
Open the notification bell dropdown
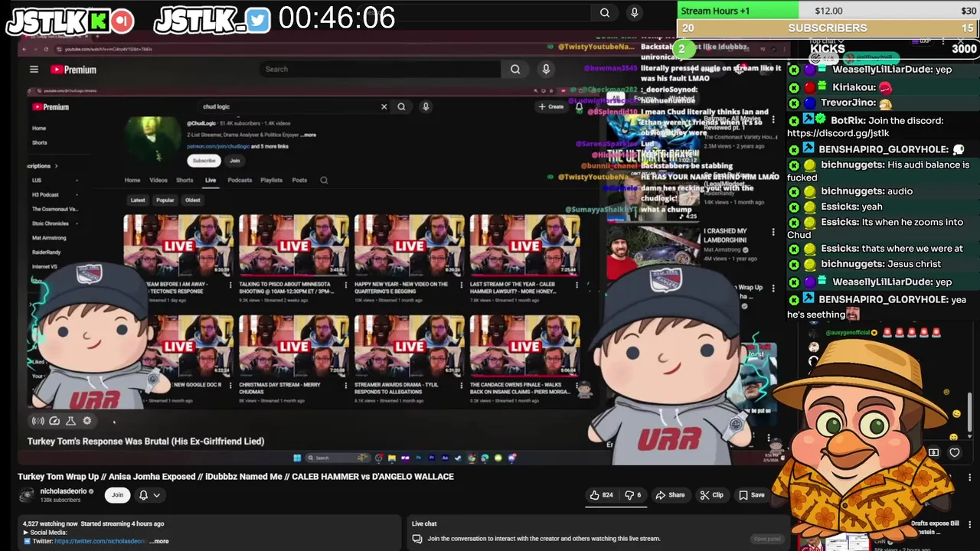coord(149,495)
